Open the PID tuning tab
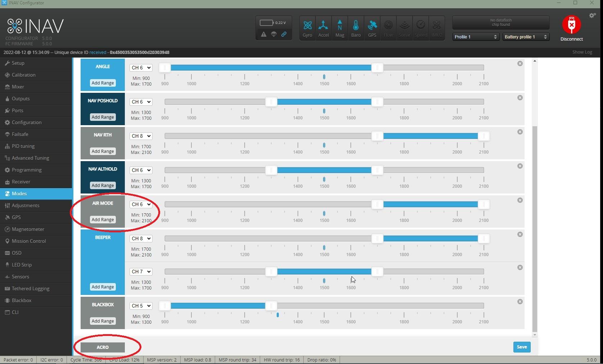The width and height of the screenshot is (603, 364). (x=23, y=146)
